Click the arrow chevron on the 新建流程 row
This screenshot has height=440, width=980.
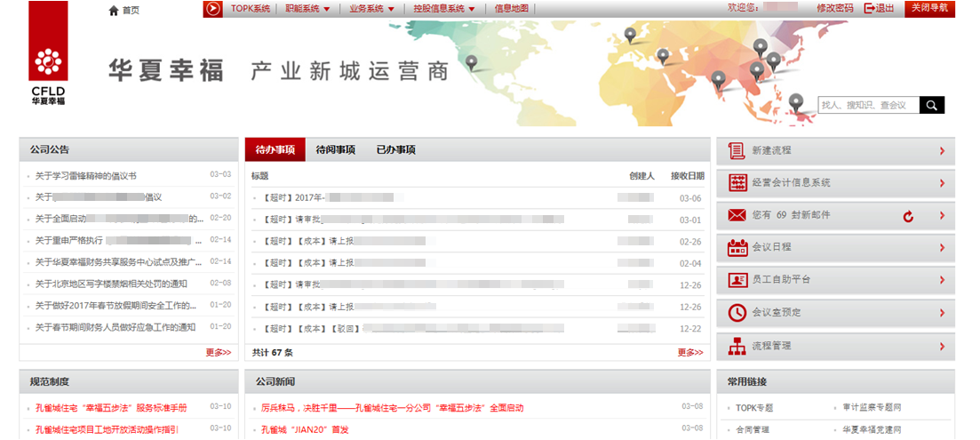(942, 150)
